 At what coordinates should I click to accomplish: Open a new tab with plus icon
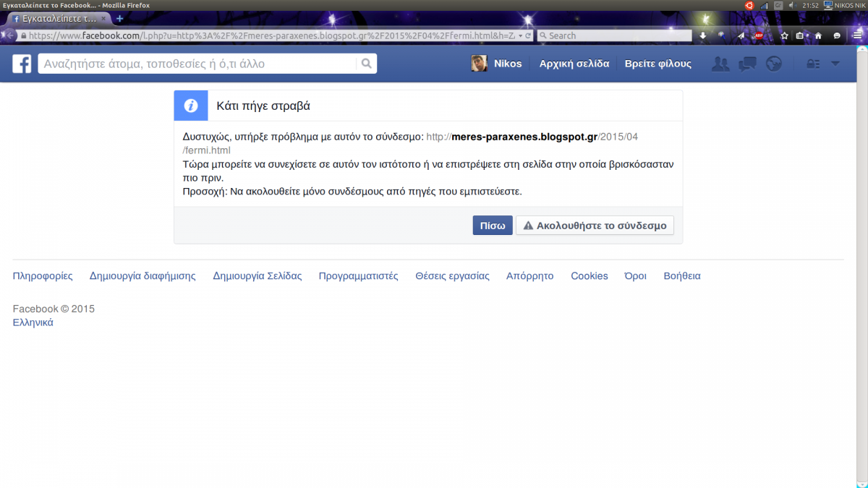119,18
